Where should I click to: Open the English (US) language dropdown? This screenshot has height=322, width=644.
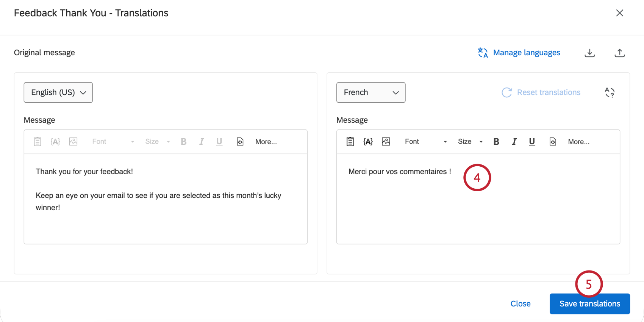[58, 92]
